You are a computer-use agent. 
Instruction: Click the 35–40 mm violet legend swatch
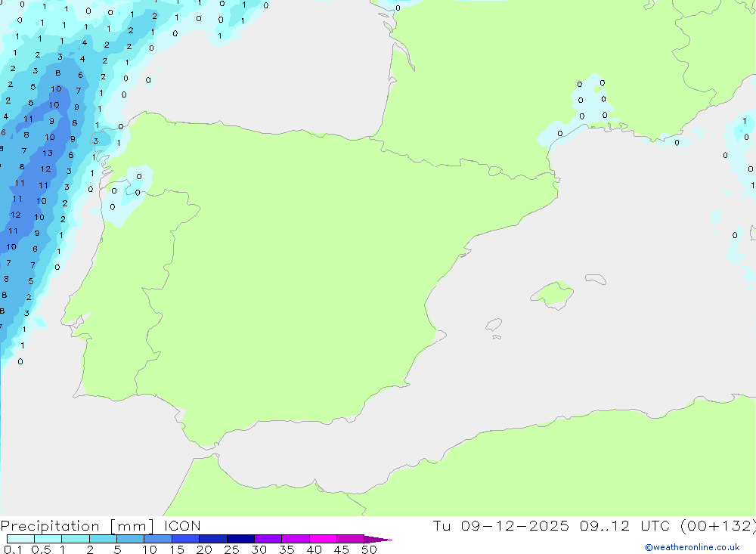[x=295, y=539]
